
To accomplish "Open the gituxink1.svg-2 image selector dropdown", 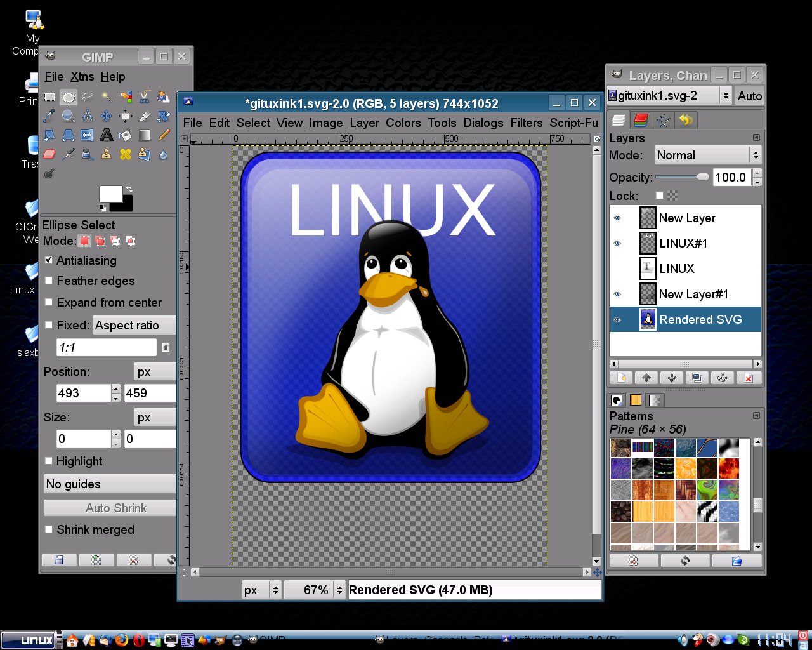I will click(x=669, y=96).
